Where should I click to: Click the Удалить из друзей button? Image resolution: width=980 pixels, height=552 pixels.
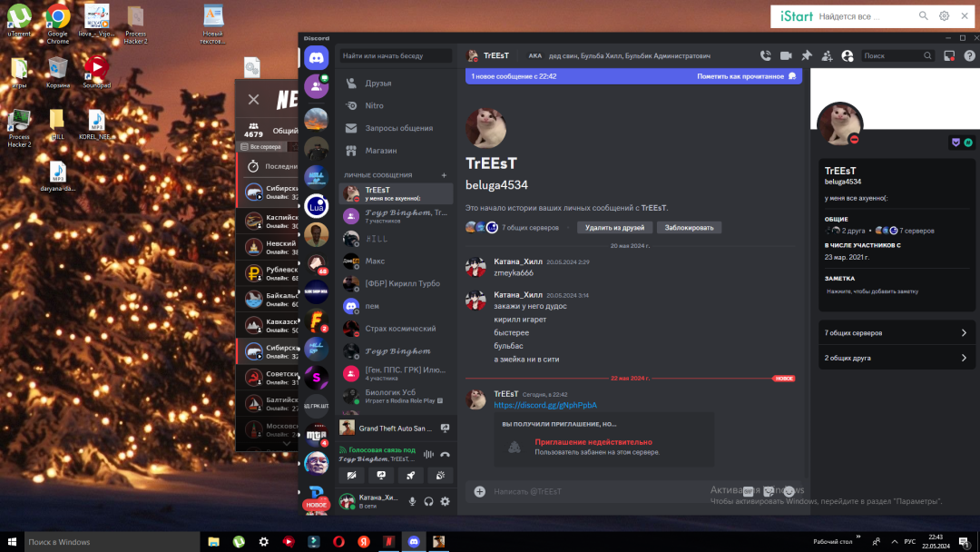tap(612, 228)
